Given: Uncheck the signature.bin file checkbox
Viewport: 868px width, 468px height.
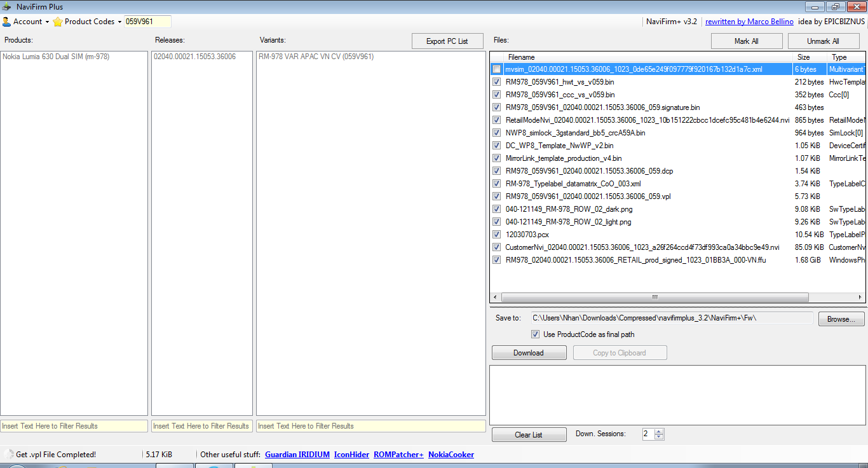Looking at the screenshot, I should tap(496, 107).
